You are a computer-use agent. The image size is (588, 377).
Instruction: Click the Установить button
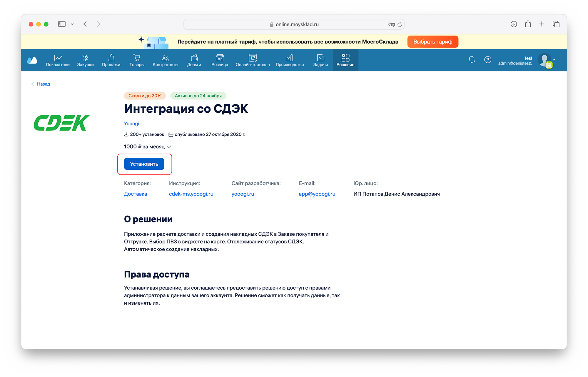144,164
